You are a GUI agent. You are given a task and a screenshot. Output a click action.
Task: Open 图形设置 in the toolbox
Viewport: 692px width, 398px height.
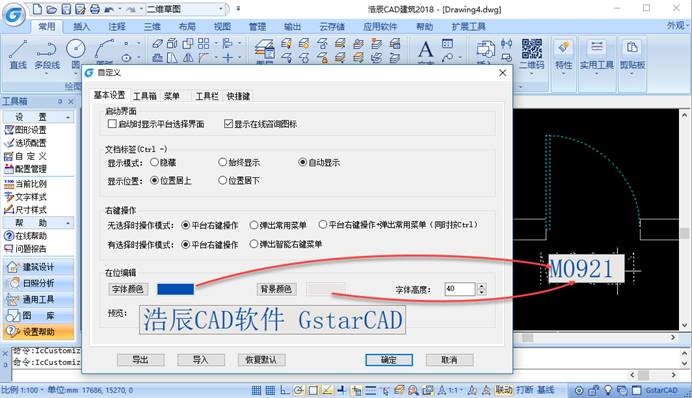click(25, 130)
